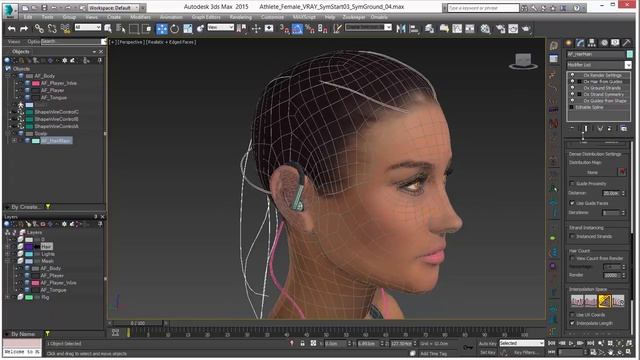Screen dimensions: 640x360
Task: Toggle the Percent Snap button
Action: [x=310, y=29]
